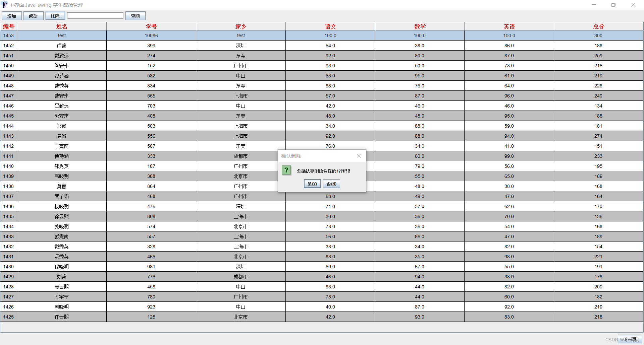Image resolution: width=644 pixels, height=345 pixels.
Task: Select student 夏睿 name cell
Action: [62, 186]
